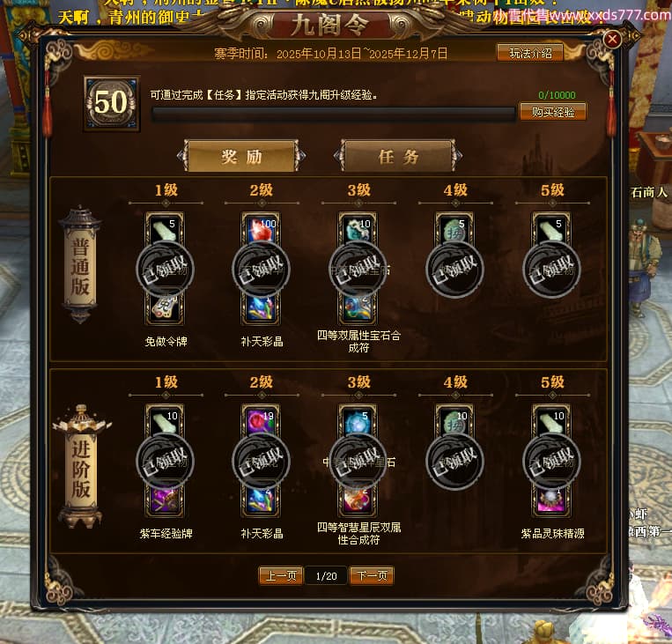Switch to the 奖励 tab
This screenshot has height=644, width=672.
pyautogui.click(x=241, y=157)
